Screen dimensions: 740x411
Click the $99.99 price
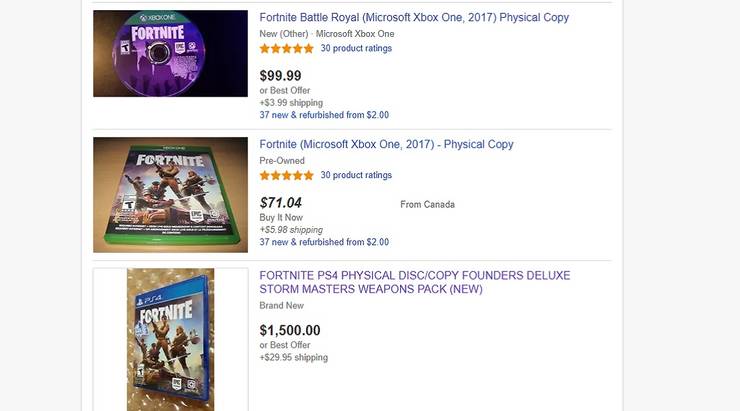(x=280, y=76)
